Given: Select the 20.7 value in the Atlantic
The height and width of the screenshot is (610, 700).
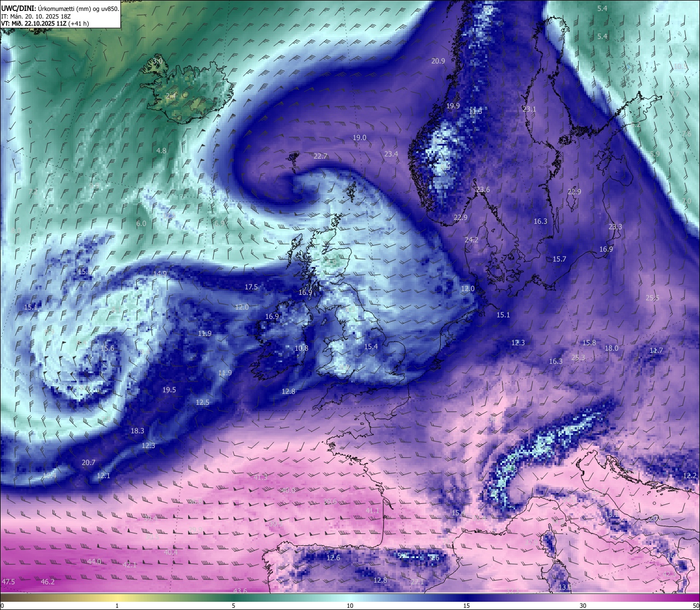Looking at the screenshot, I should tap(89, 463).
